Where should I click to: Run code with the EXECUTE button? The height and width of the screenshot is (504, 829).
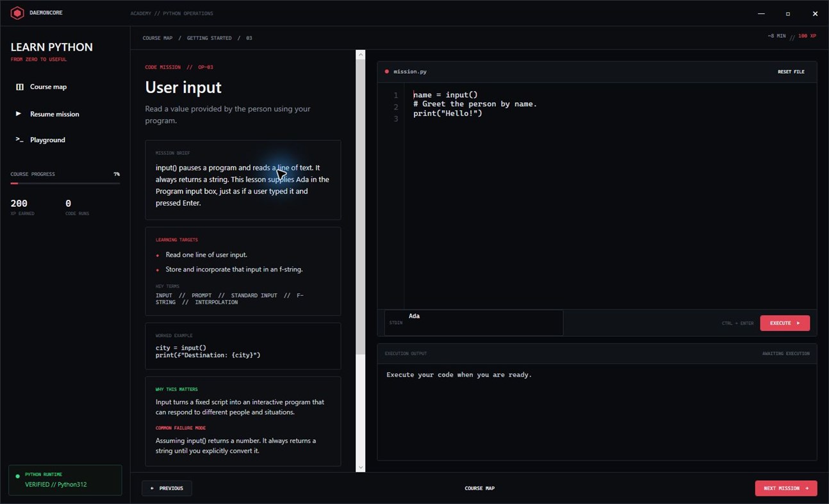pos(785,323)
